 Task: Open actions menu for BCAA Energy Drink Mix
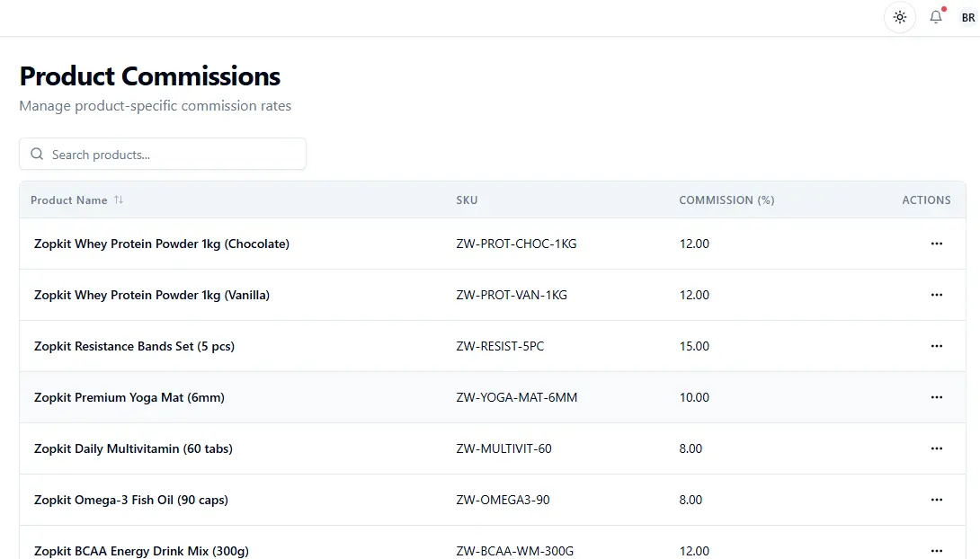click(936, 550)
